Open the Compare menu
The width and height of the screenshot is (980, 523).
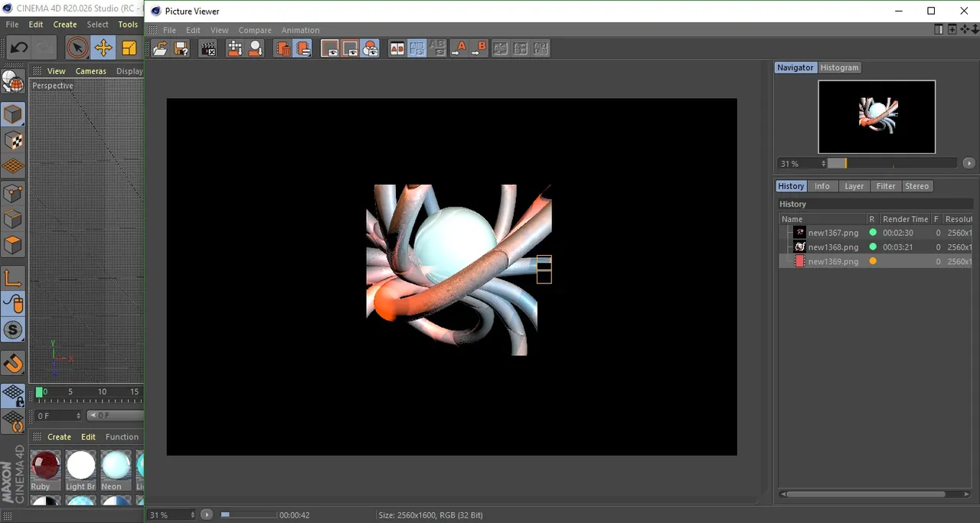(255, 30)
